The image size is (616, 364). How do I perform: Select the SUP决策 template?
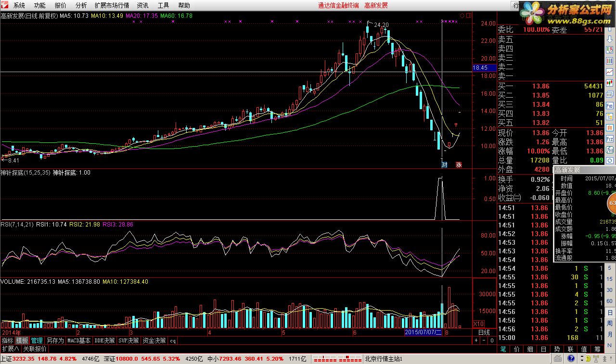(x=128, y=340)
